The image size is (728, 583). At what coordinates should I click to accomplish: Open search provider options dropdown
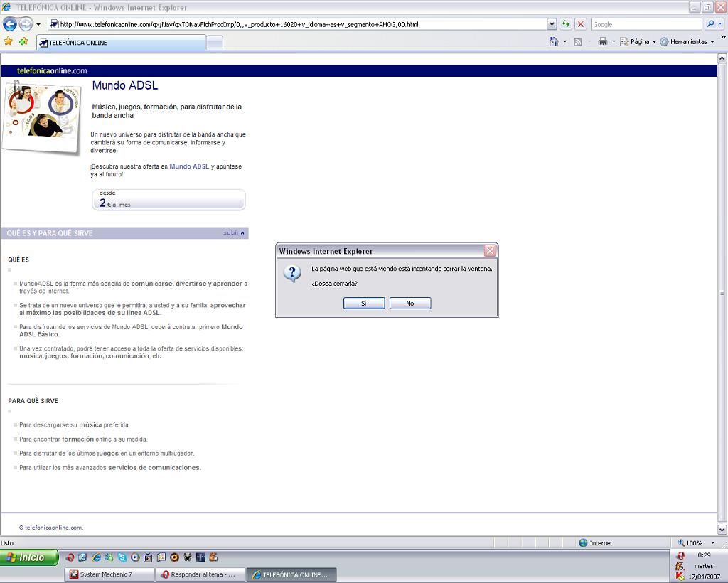click(721, 24)
